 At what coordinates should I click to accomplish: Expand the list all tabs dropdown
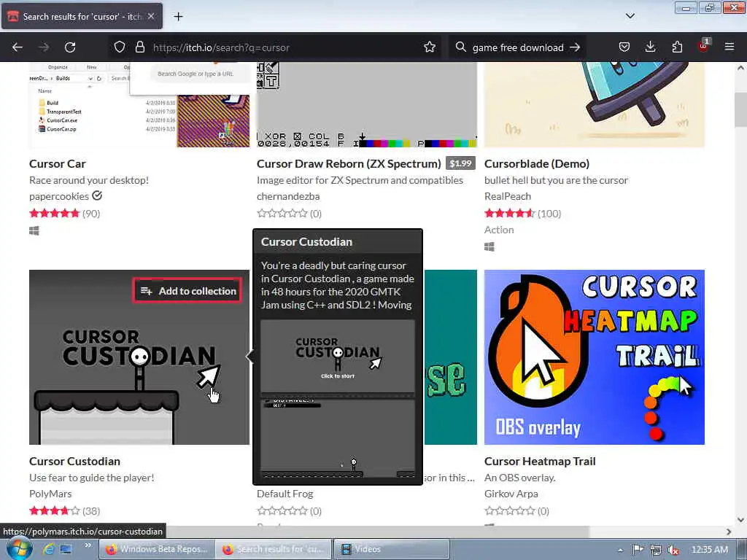click(x=630, y=16)
